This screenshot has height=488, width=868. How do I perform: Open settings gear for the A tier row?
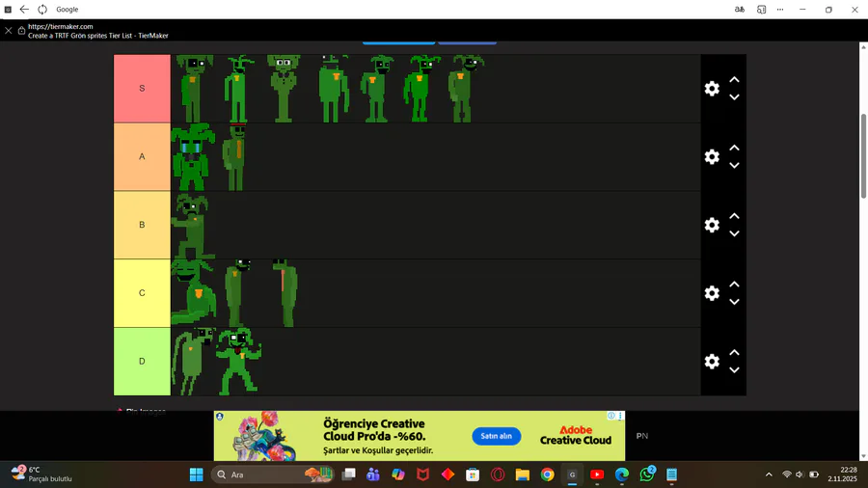[712, 156]
